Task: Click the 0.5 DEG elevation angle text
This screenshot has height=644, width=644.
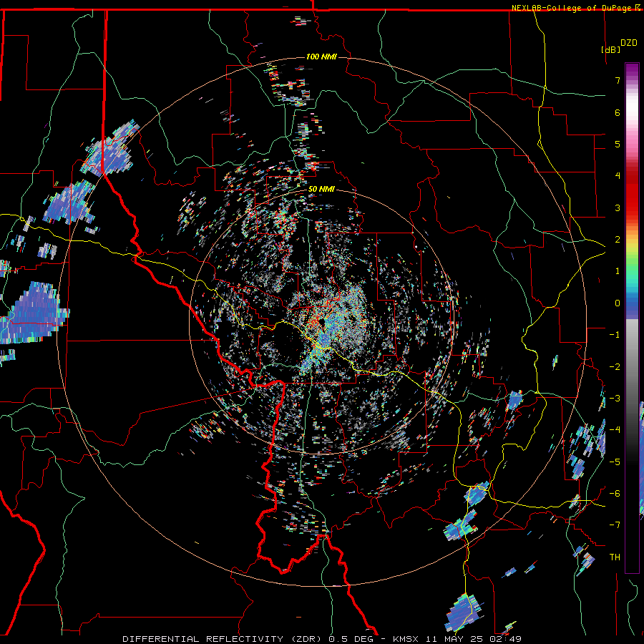Action: (x=351, y=639)
